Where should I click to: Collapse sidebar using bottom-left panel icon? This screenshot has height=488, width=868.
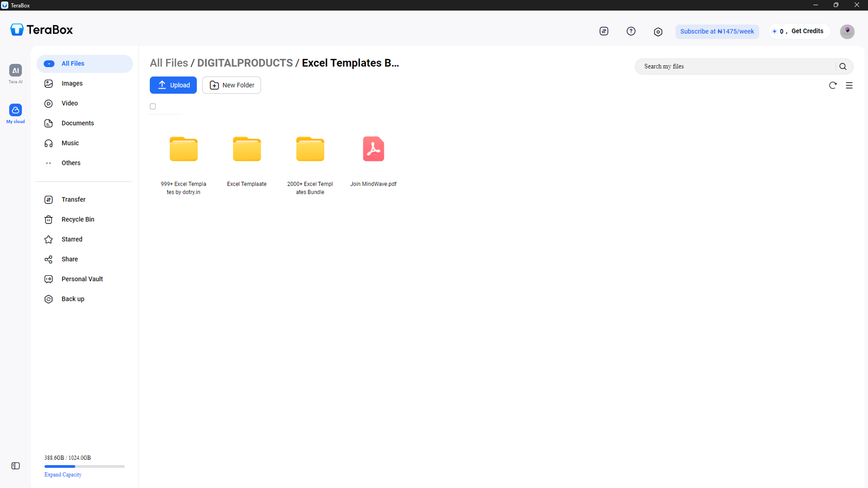(x=16, y=466)
